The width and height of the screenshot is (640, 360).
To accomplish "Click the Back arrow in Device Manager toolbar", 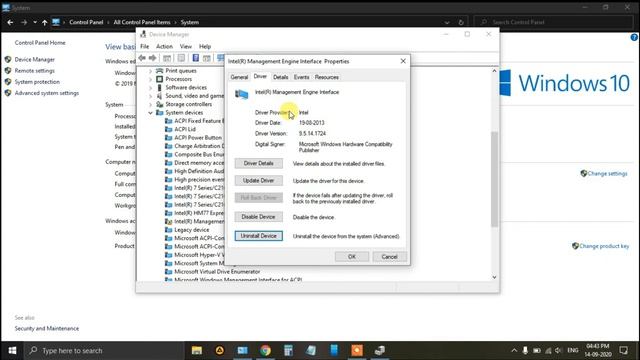I will pyautogui.click(x=142, y=58).
